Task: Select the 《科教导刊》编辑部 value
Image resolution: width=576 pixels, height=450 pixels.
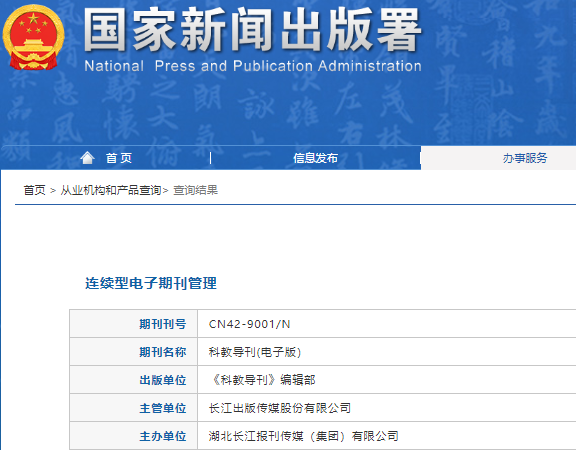Action: tap(262, 380)
